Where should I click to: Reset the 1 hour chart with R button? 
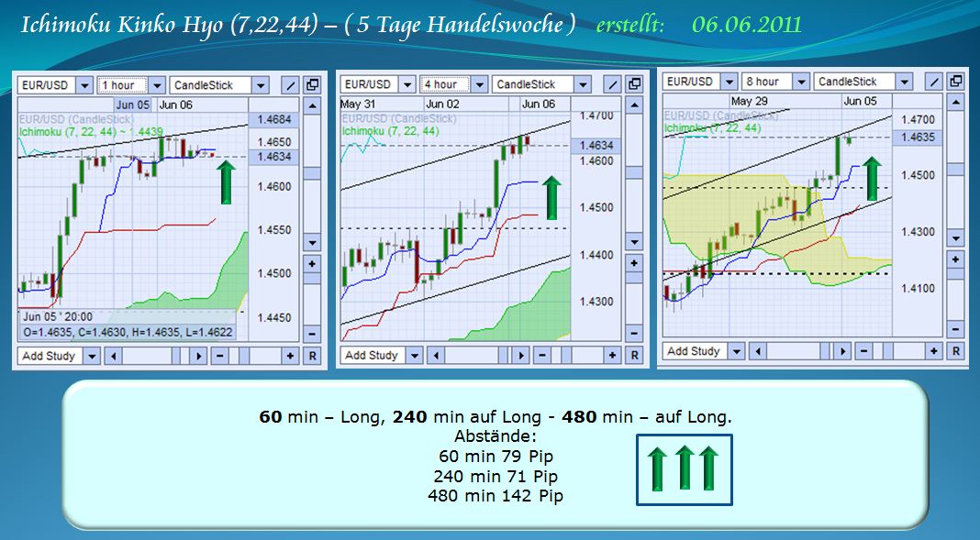312,357
